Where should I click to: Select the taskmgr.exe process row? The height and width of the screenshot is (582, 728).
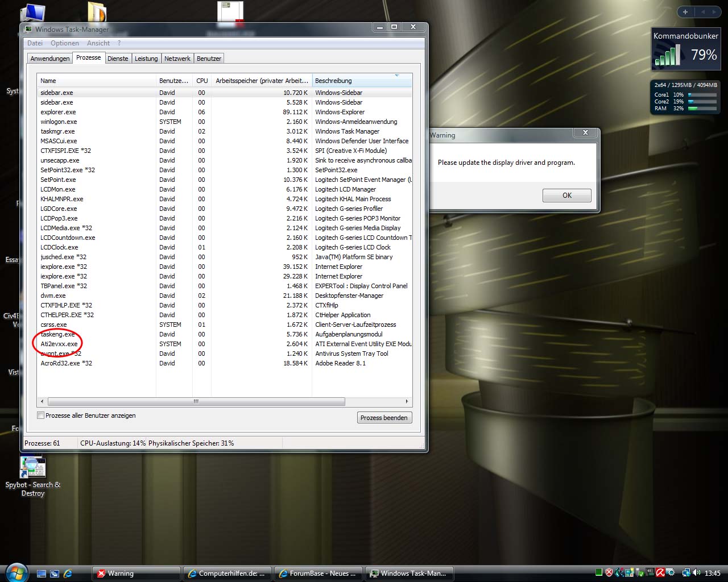[x=225, y=131]
